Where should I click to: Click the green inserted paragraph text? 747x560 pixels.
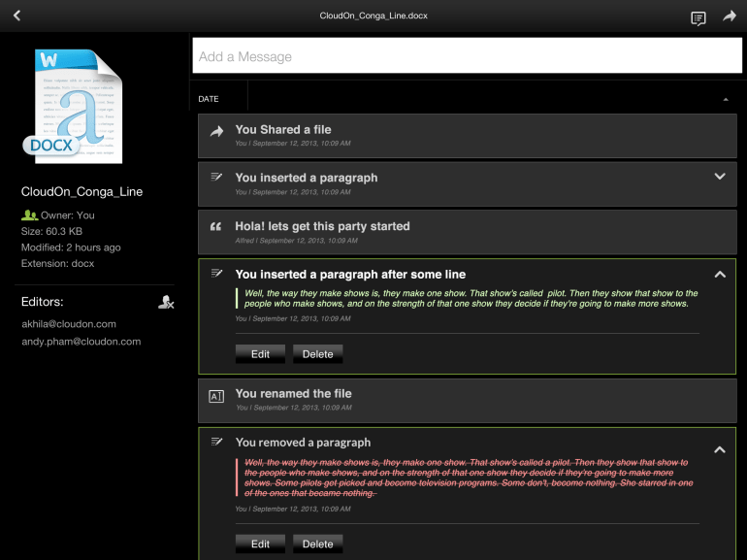(471, 298)
